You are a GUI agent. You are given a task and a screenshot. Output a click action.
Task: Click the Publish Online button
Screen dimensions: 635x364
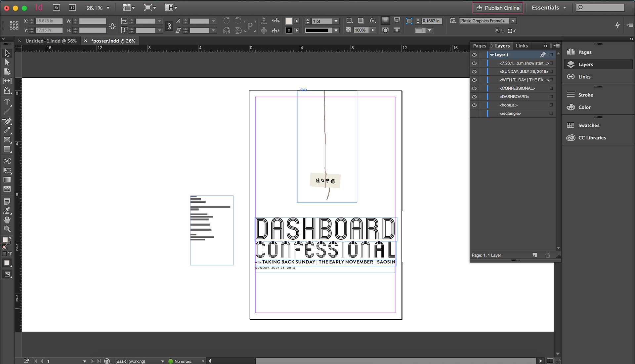click(498, 8)
